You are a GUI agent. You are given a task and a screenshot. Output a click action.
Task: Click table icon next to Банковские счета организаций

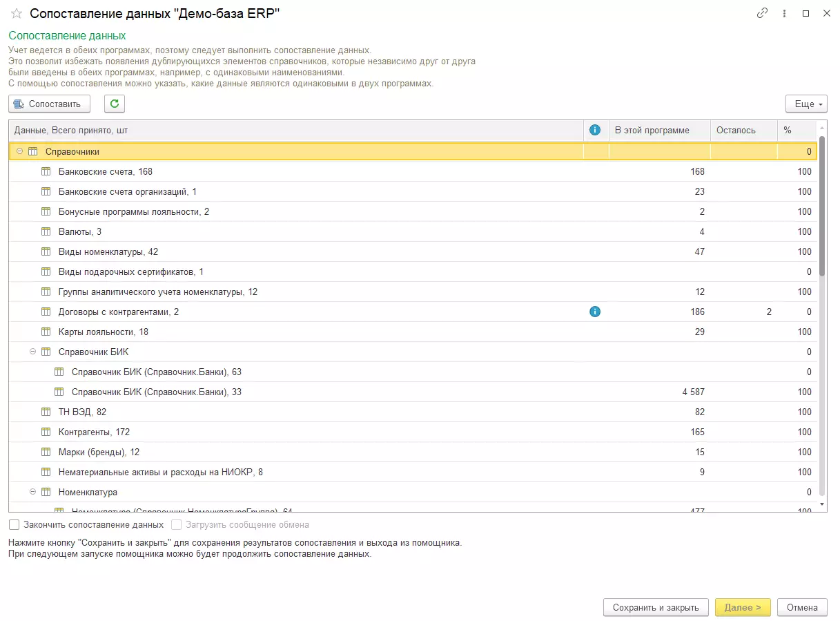[46, 191]
